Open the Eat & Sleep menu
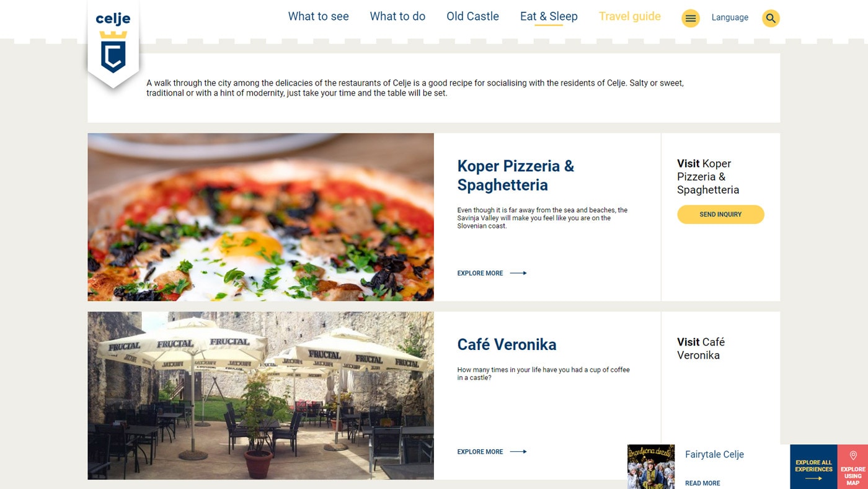 tap(549, 17)
